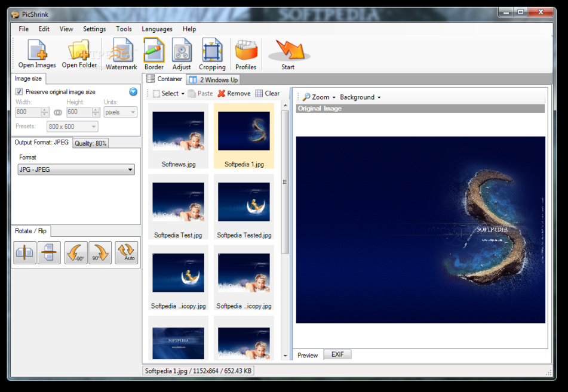568x392 pixels.
Task: Open Images toolbar icon
Action: tap(37, 54)
